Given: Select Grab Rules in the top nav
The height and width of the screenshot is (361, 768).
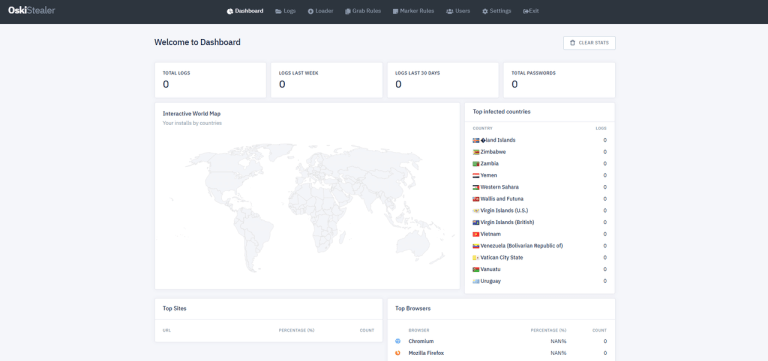Looking at the screenshot, I should click(363, 11).
